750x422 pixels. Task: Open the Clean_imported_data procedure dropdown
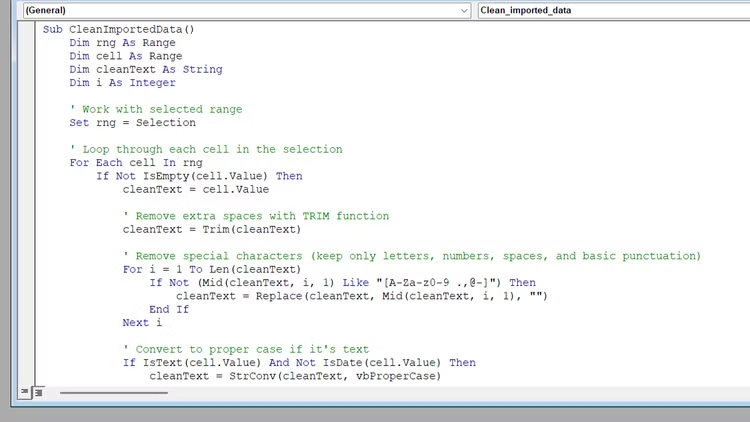(x=614, y=11)
